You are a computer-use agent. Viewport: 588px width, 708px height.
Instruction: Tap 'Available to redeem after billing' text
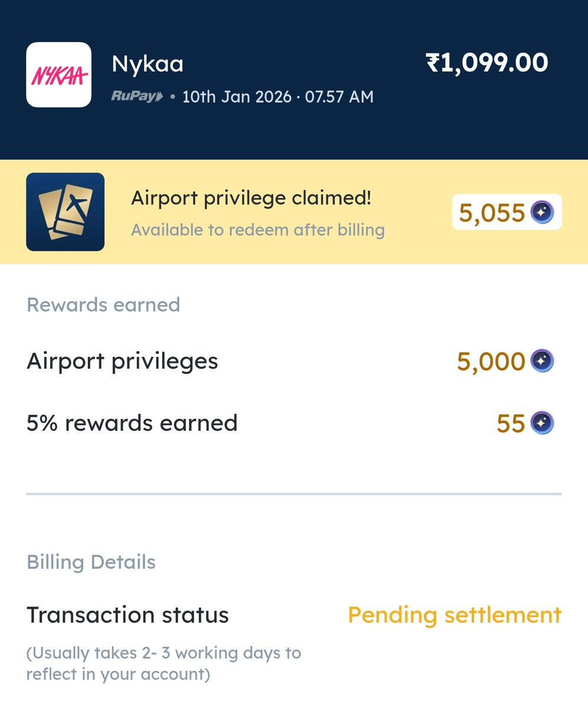[258, 230]
